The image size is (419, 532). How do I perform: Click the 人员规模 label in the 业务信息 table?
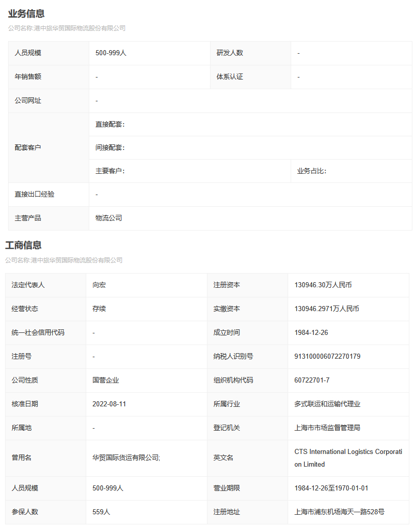tap(28, 53)
